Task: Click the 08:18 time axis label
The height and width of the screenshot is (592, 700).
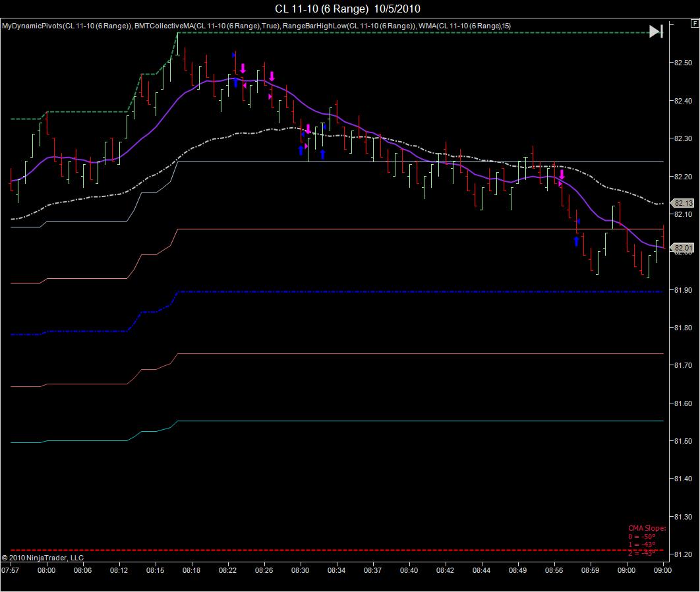Action: click(191, 570)
